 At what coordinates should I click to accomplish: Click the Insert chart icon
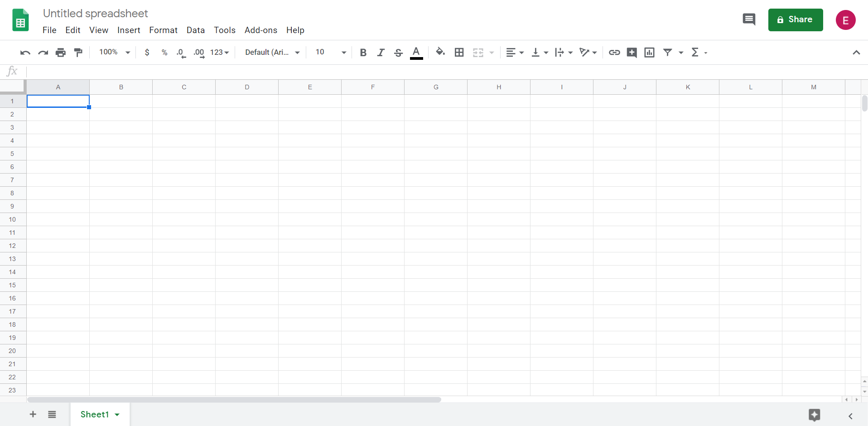click(649, 53)
